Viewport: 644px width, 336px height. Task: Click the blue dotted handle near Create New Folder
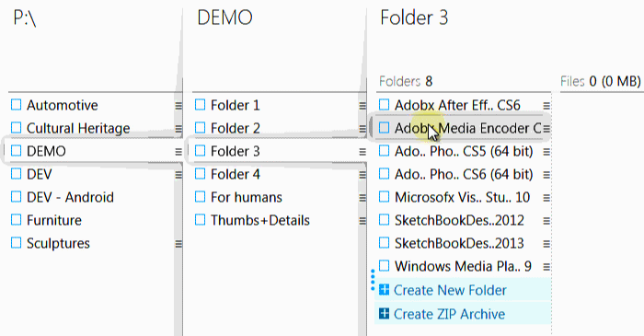coord(373,280)
